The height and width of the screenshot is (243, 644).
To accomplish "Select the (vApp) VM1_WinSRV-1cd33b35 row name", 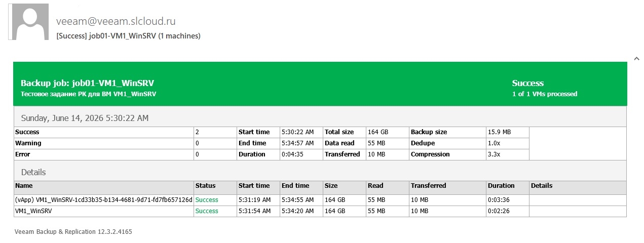I will coord(104,200).
